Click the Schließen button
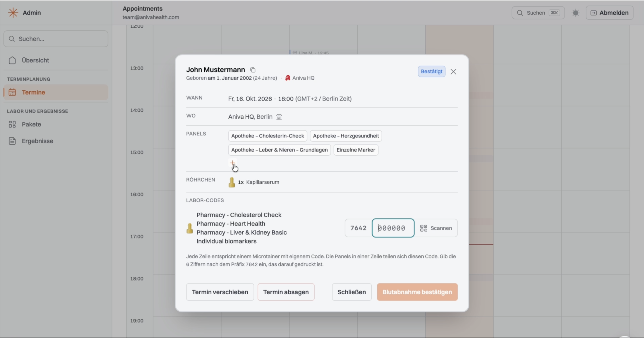Screen dimensions: 644x338 pyautogui.click(x=352, y=292)
